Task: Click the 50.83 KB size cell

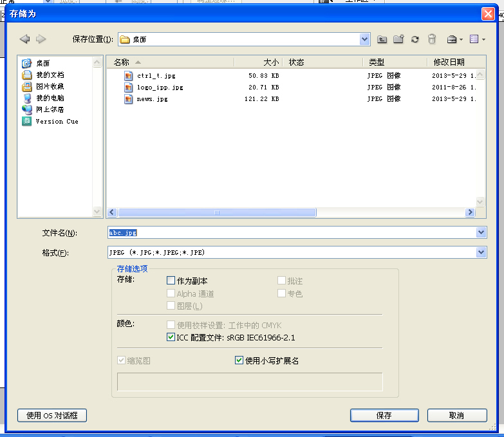Action: pyautogui.click(x=263, y=76)
